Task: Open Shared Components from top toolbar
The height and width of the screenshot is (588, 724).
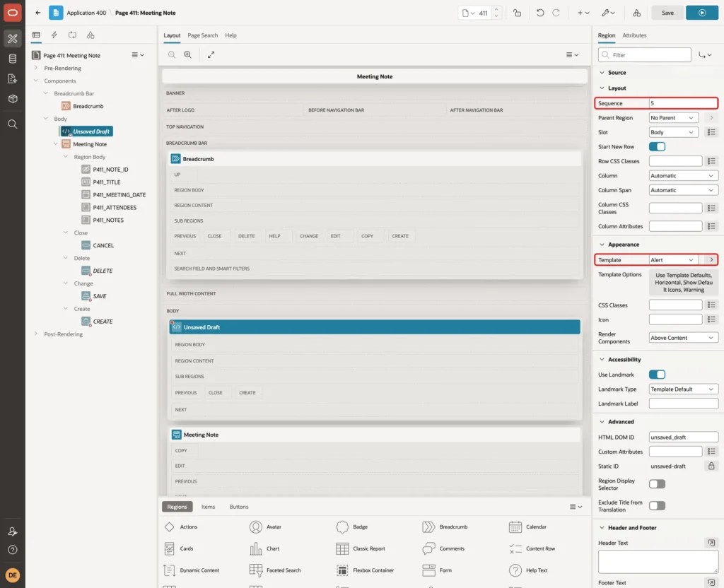Action: coord(637,13)
